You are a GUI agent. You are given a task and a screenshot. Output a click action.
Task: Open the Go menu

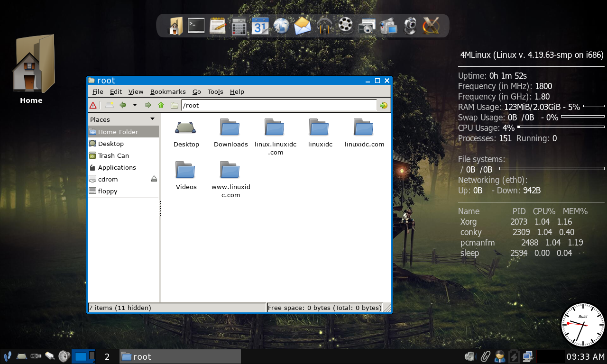pos(197,91)
